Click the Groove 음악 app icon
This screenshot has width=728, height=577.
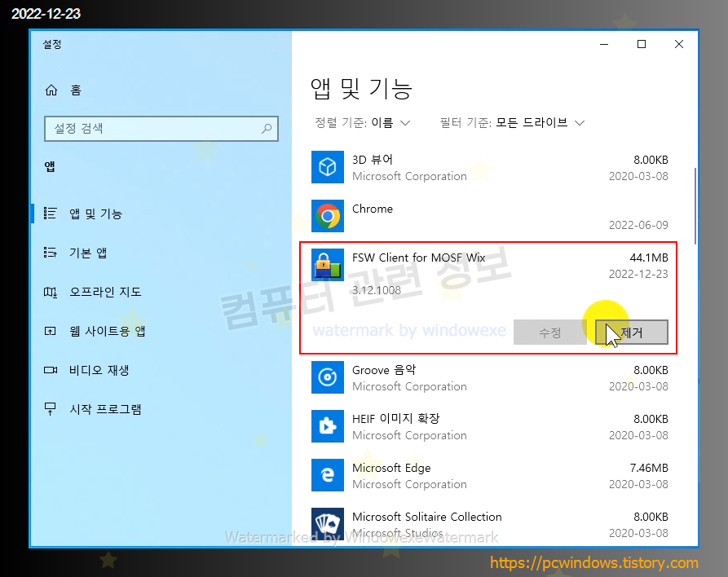coord(328,377)
